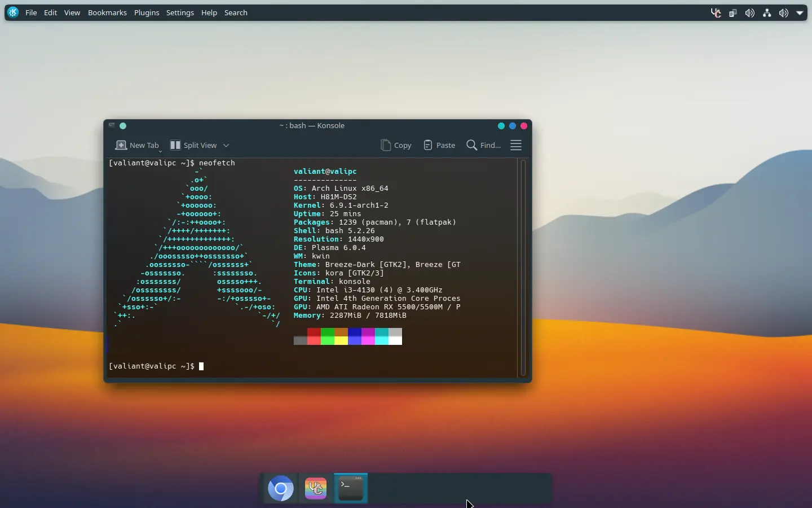Open the File menu
Viewport: 812px width, 508px height.
point(31,12)
